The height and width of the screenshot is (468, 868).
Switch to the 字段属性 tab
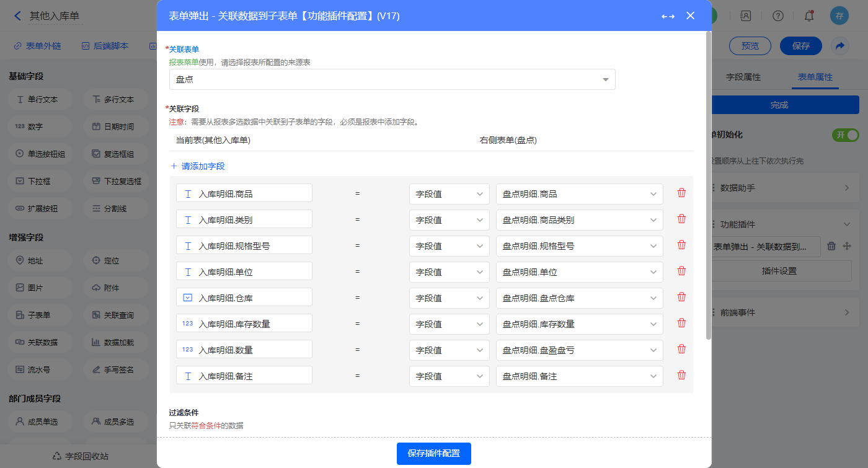(x=743, y=77)
